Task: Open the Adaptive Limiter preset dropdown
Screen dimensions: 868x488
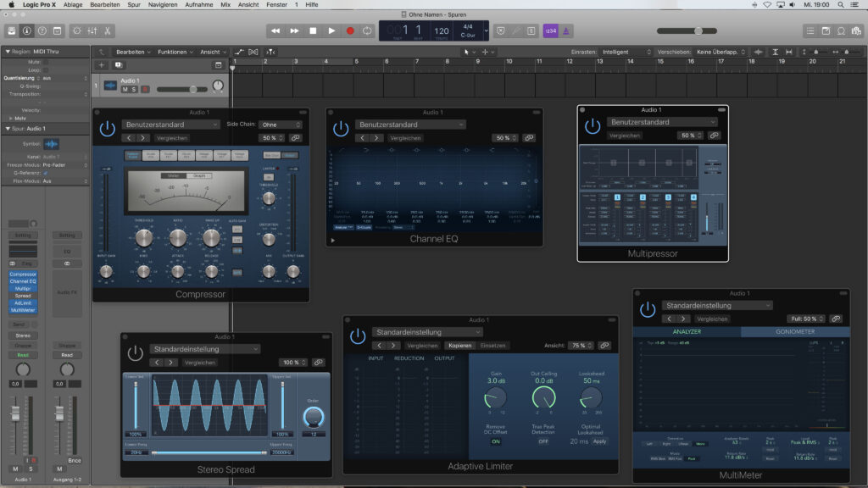Action: coord(427,332)
